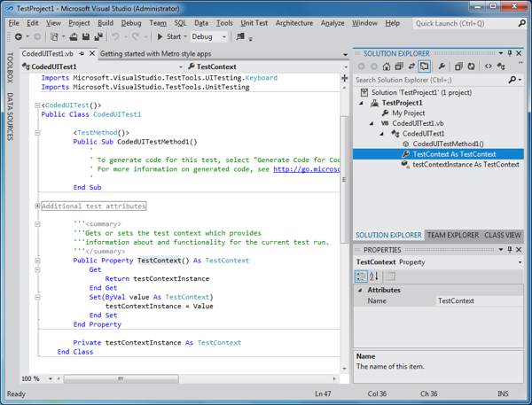Open Getting started with Metro style apps tab

point(156,53)
